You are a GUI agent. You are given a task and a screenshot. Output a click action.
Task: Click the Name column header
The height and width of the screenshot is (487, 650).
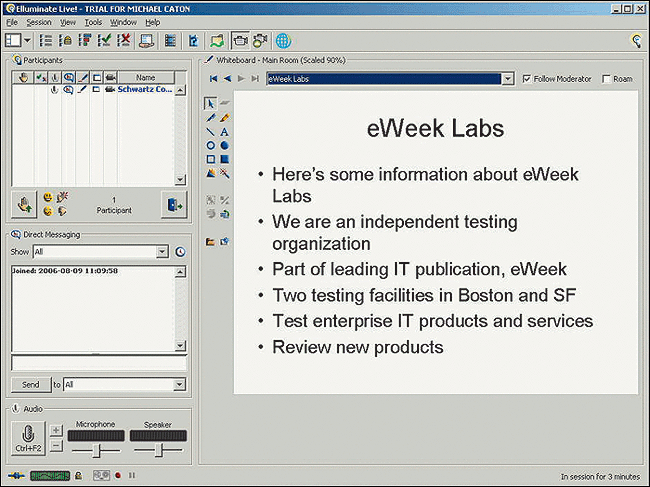146,78
